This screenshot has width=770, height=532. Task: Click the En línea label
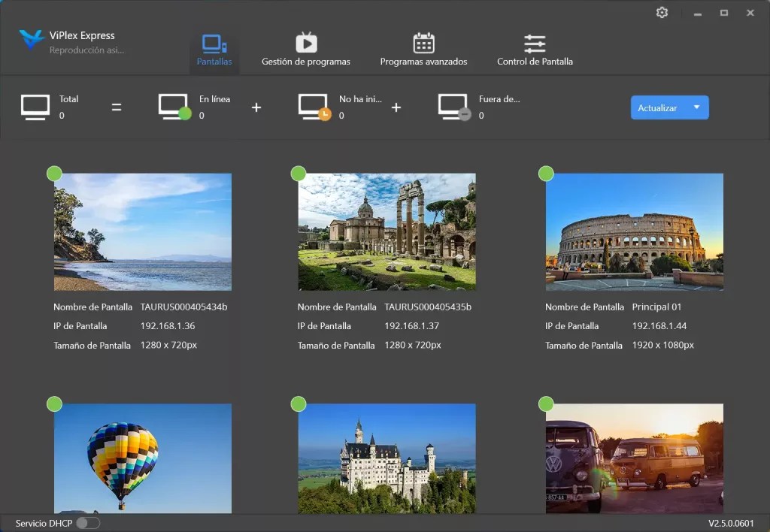pyautogui.click(x=214, y=99)
